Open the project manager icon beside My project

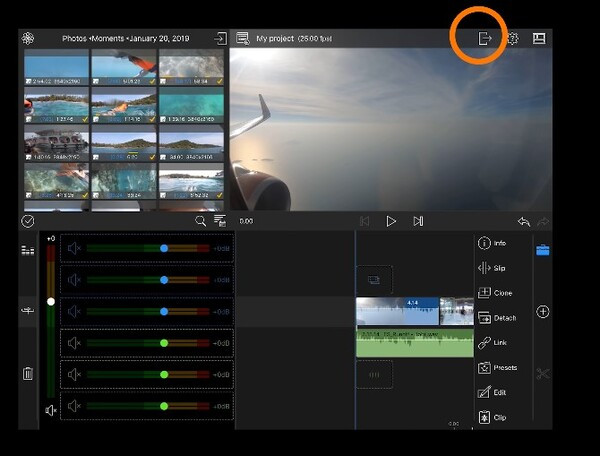tap(243, 38)
